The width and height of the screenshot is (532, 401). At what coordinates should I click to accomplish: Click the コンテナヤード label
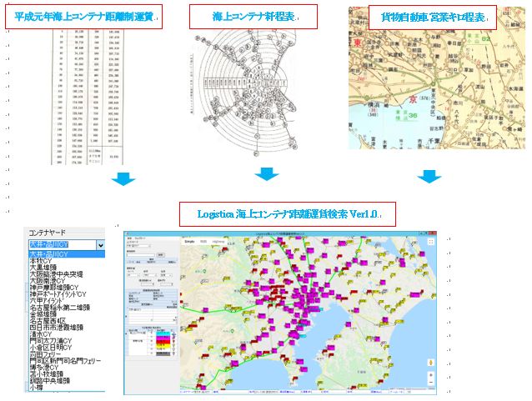[48, 233]
